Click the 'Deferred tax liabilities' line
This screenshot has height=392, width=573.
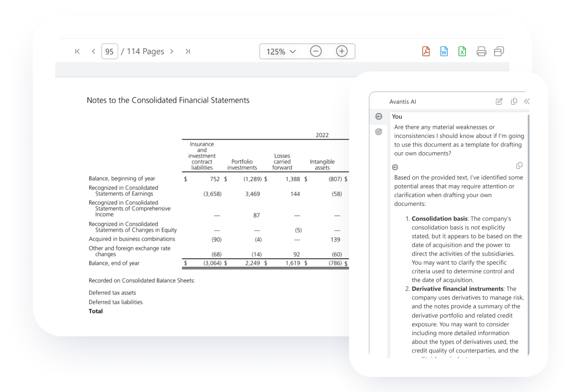(x=116, y=302)
